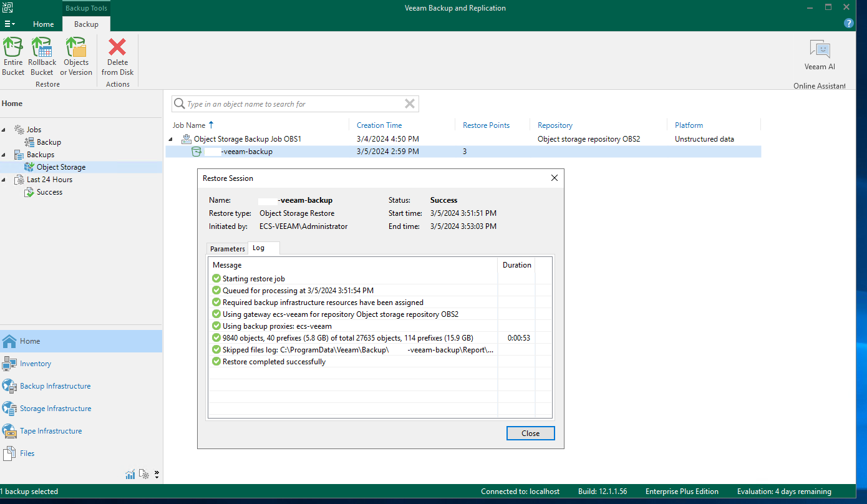Open the Backup Infrastructure view

[x=81, y=386]
